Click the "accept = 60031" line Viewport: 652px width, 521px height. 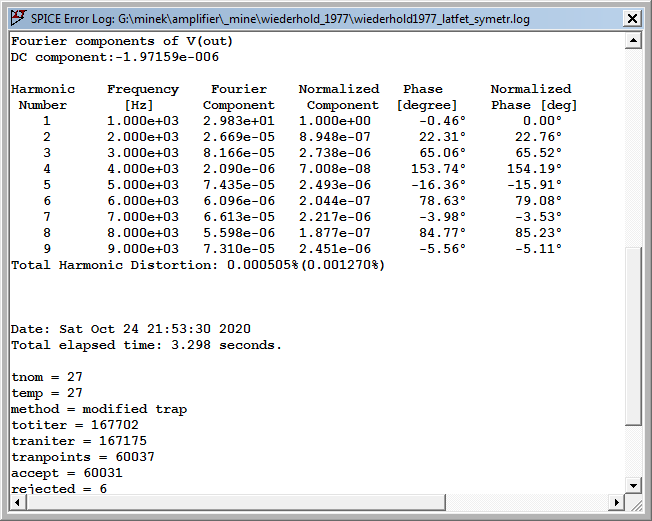pos(67,473)
